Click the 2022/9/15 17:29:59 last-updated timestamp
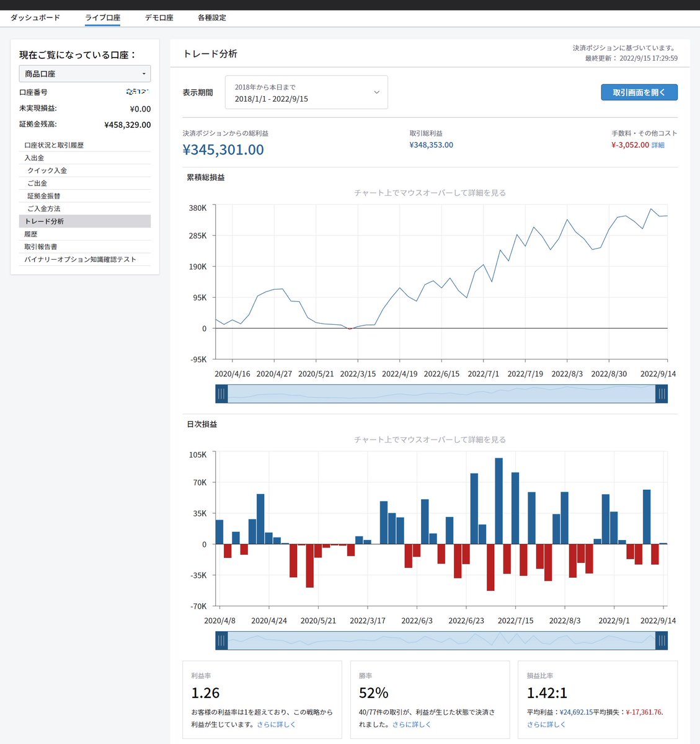The image size is (700, 744). tap(649, 58)
